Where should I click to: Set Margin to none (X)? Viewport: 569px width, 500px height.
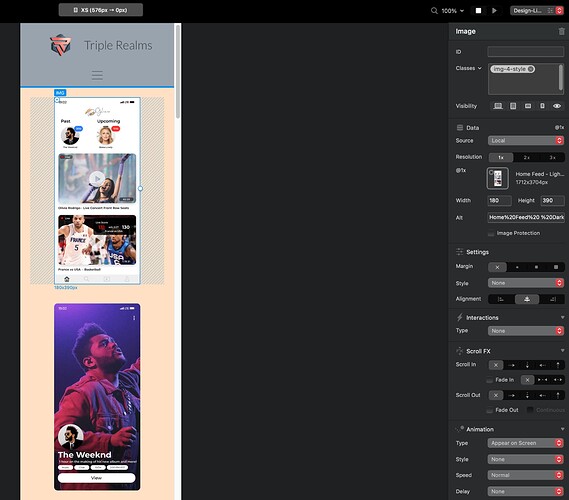click(497, 267)
